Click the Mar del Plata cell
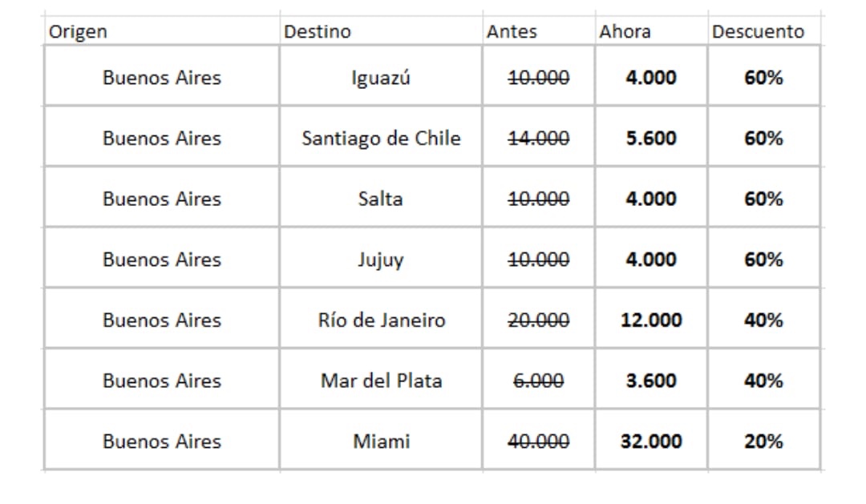866x504 pixels. click(x=381, y=379)
